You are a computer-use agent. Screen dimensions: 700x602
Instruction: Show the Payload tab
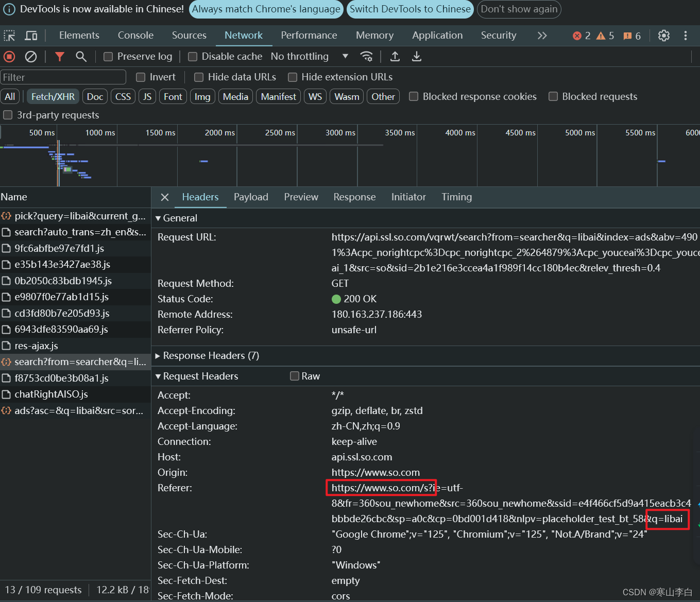(251, 197)
